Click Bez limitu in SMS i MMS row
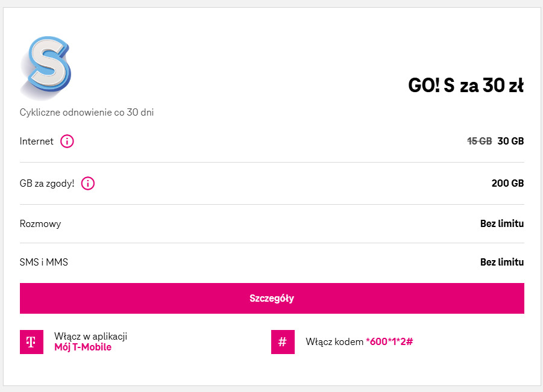 pos(501,263)
